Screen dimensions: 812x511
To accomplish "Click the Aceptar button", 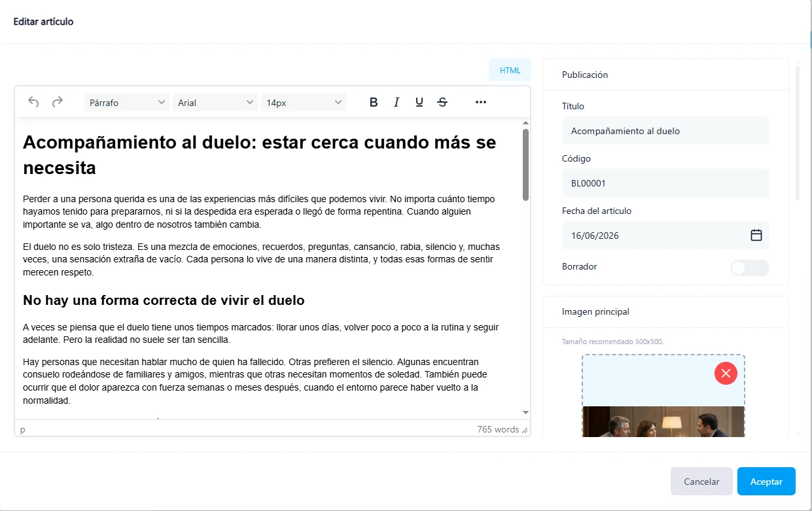I will (x=766, y=482).
